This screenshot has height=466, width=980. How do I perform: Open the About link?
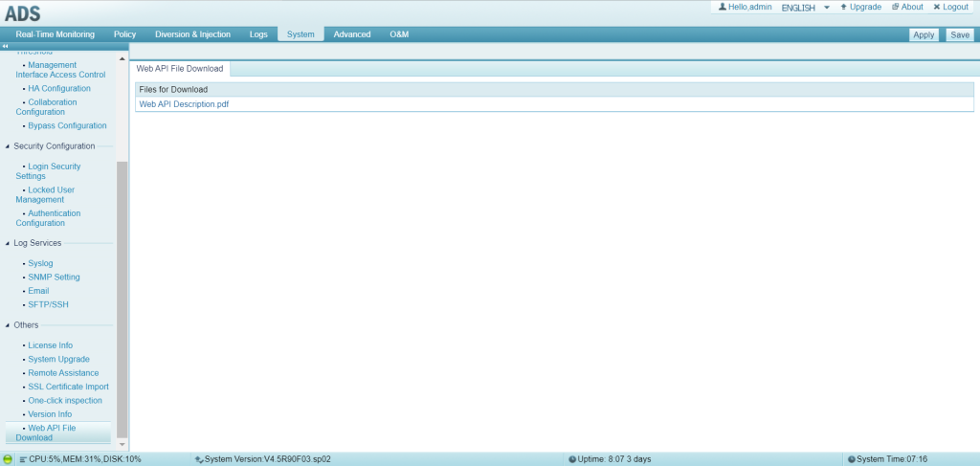point(907,7)
